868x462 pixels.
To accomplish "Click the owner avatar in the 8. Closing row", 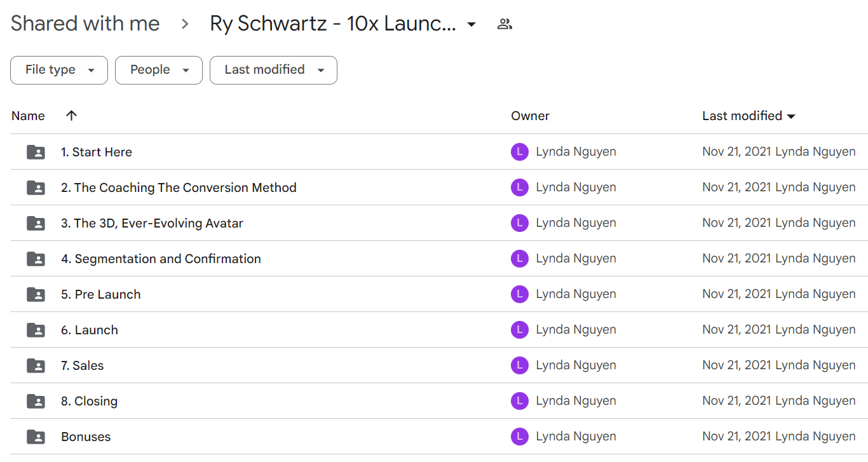I will 520,401.
